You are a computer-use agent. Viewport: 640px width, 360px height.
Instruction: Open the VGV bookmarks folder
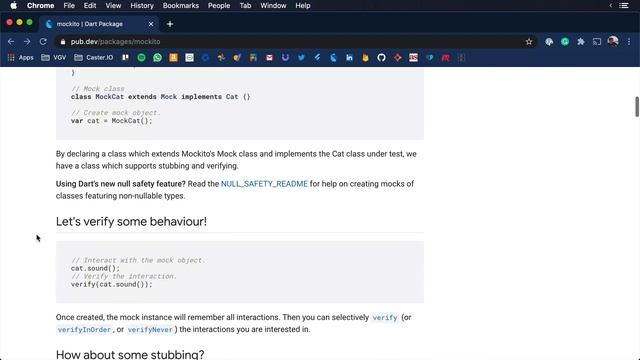click(53, 58)
